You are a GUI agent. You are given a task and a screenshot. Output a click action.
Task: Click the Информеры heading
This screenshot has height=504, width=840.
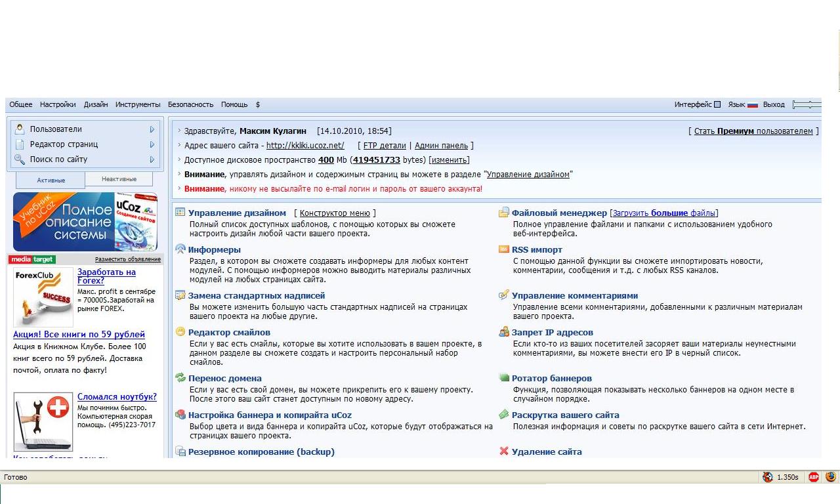pos(215,250)
